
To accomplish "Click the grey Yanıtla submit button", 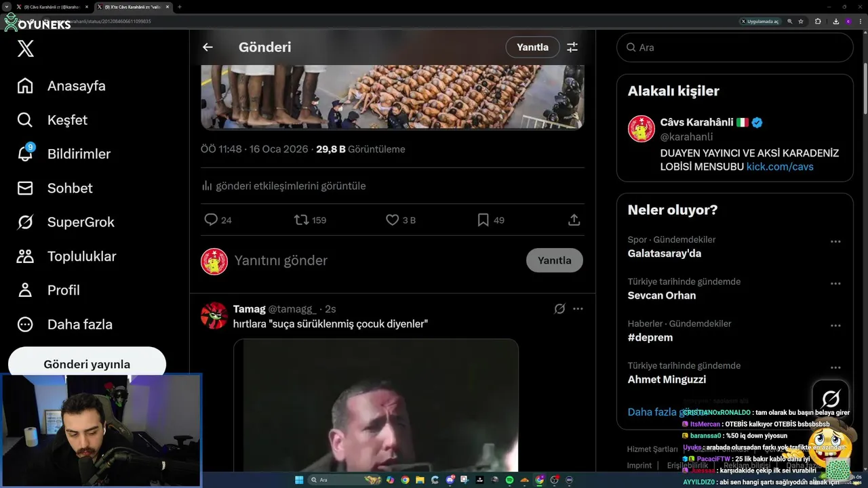I will click(x=554, y=260).
